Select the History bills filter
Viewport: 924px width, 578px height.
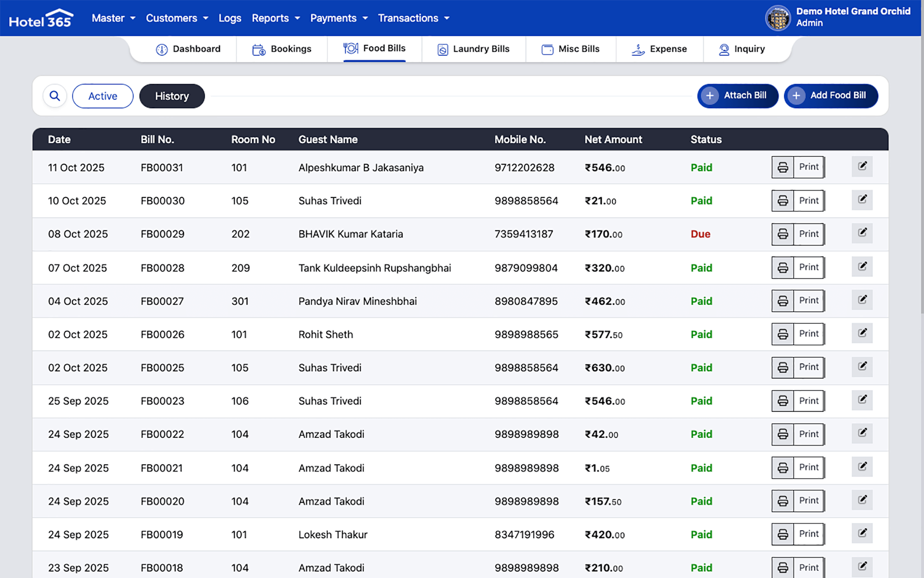pos(172,96)
